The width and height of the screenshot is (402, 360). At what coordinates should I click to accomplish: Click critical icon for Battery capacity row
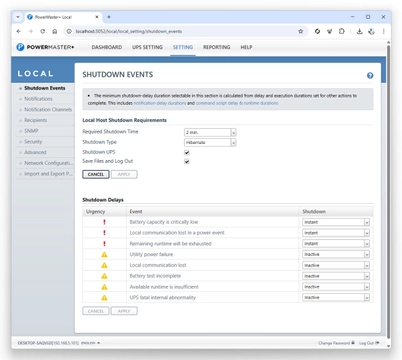(104, 222)
